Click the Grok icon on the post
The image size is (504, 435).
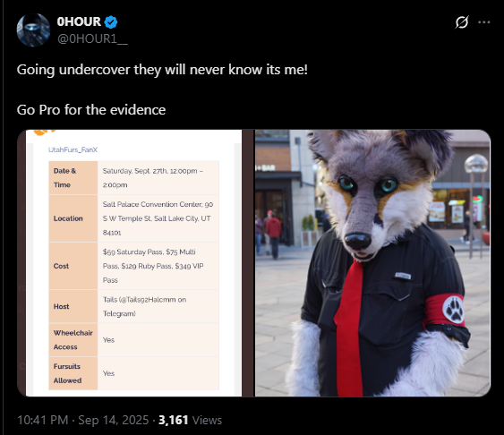(x=462, y=22)
